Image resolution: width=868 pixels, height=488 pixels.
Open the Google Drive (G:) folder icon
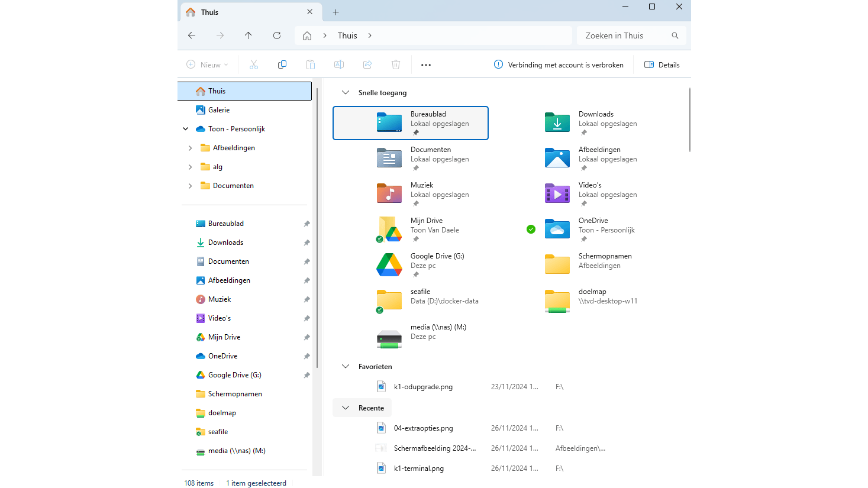click(x=389, y=264)
